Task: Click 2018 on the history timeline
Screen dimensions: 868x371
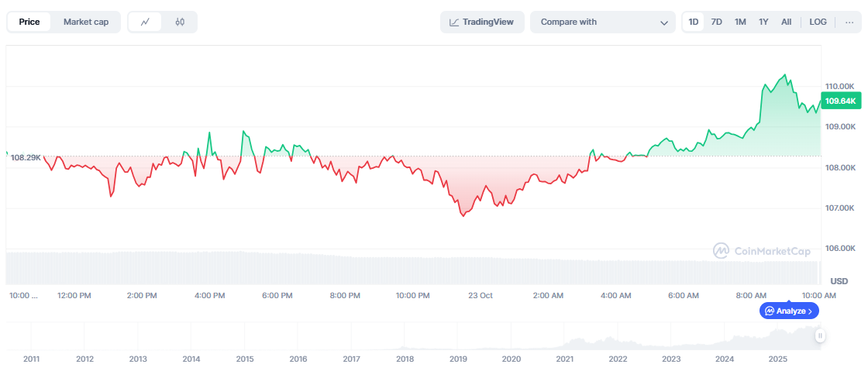Action: click(x=405, y=359)
